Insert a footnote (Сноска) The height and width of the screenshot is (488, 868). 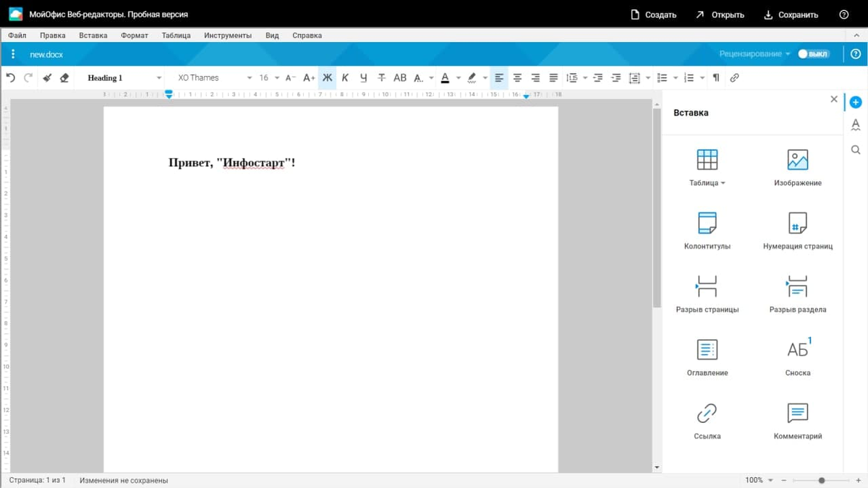[798, 358]
